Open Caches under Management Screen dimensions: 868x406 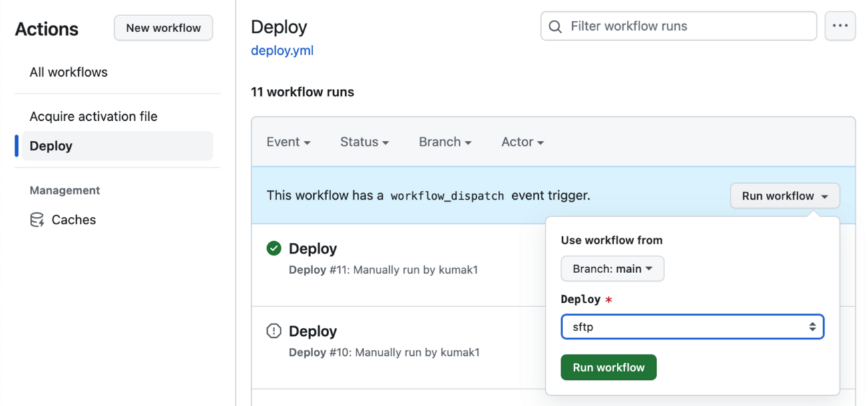[x=73, y=220]
